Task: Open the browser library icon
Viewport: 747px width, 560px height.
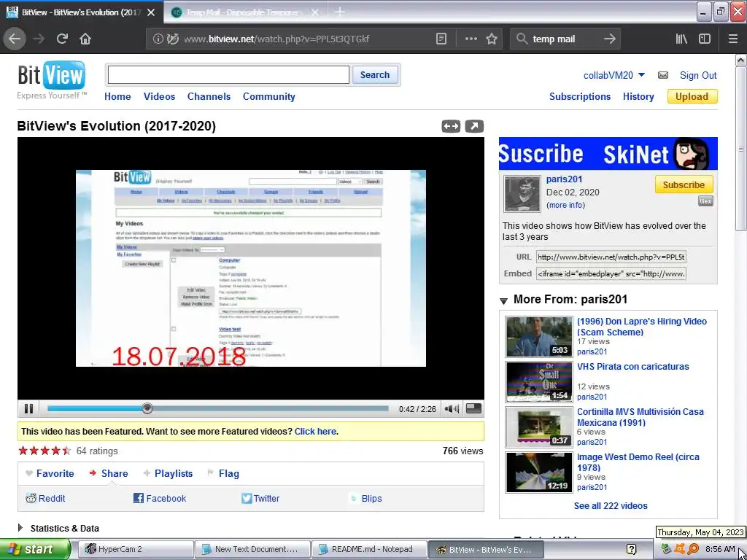Action: (x=681, y=39)
